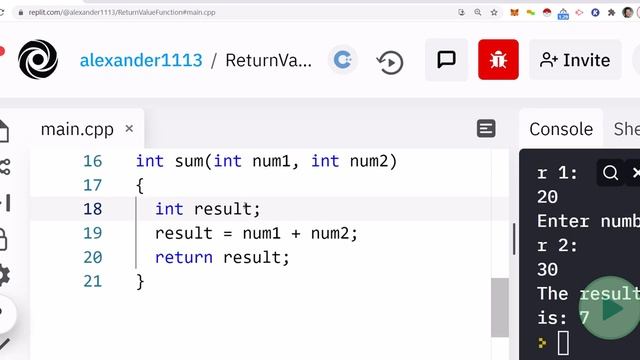Screen dimensions: 640x360
Task: Click console output value '20'
Action: [547, 198]
